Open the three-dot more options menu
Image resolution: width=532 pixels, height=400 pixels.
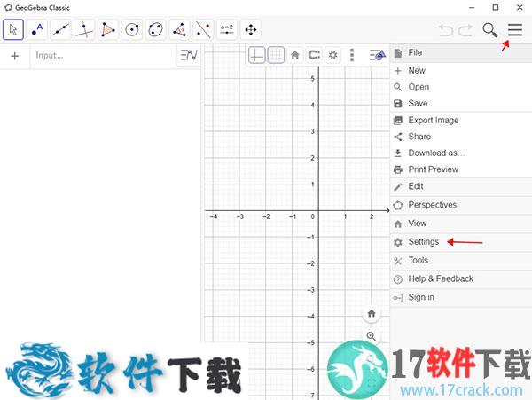tap(352, 55)
